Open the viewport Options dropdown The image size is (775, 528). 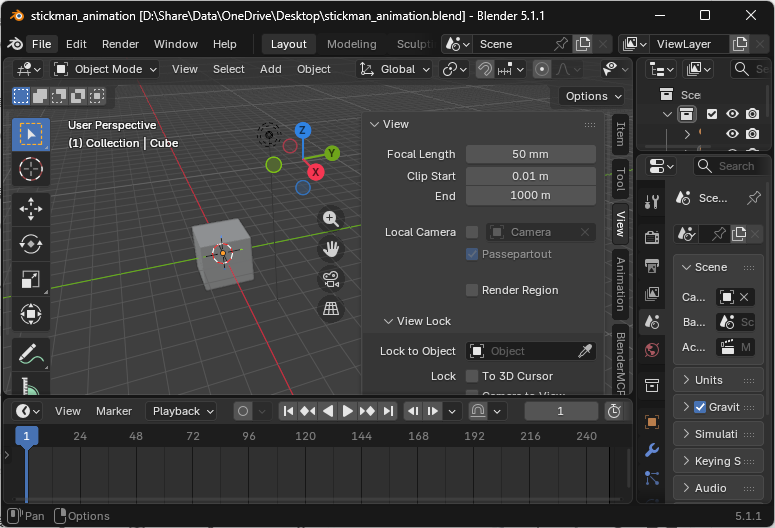(593, 96)
